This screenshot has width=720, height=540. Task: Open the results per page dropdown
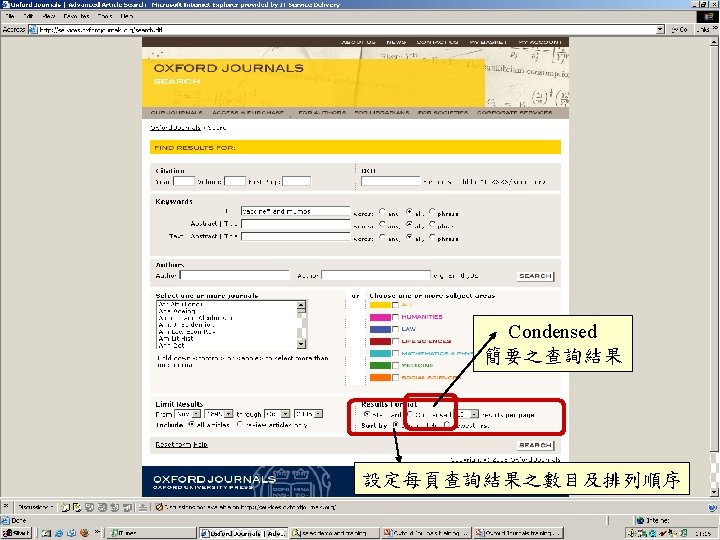coord(467,414)
